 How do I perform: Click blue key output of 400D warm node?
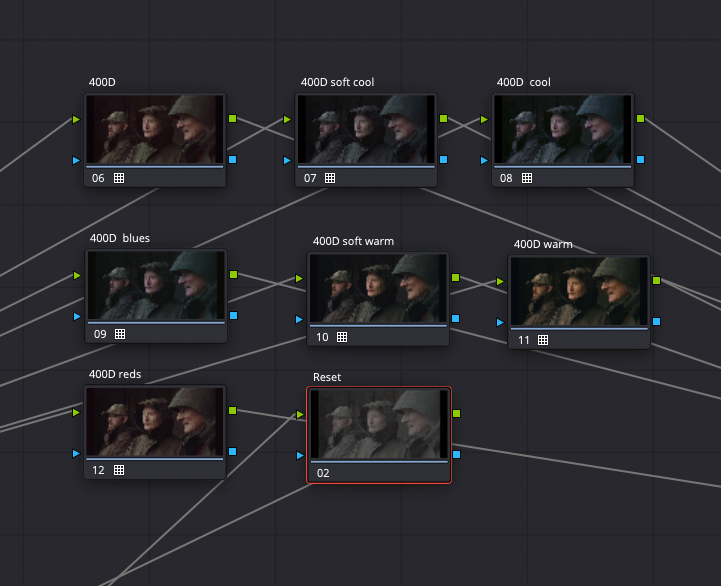656,321
